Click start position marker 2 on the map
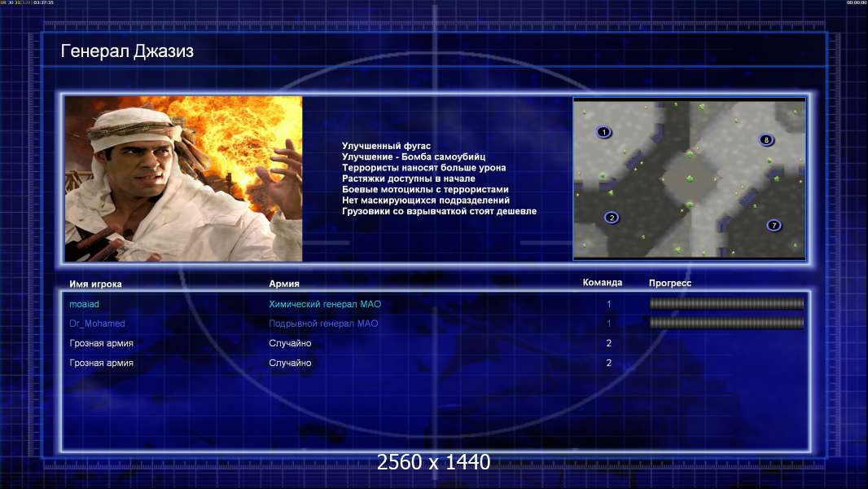This screenshot has width=868, height=489. click(612, 217)
